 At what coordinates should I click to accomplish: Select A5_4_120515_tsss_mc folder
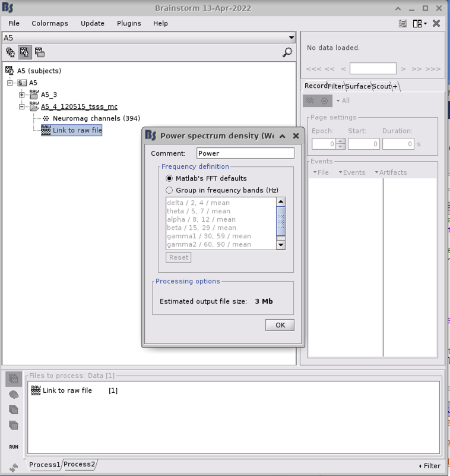[x=79, y=106]
